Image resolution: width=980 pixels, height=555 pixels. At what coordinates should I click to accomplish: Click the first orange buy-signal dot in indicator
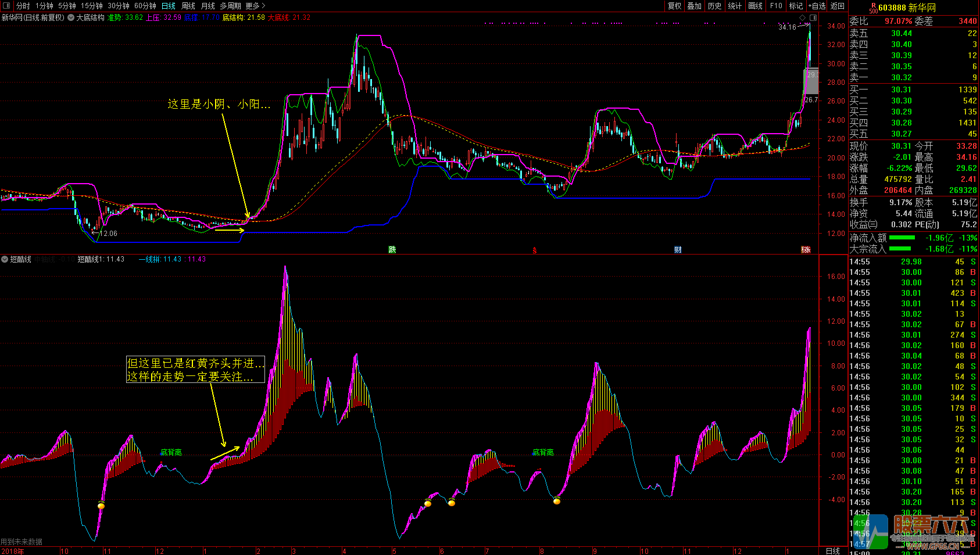pos(101,506)
